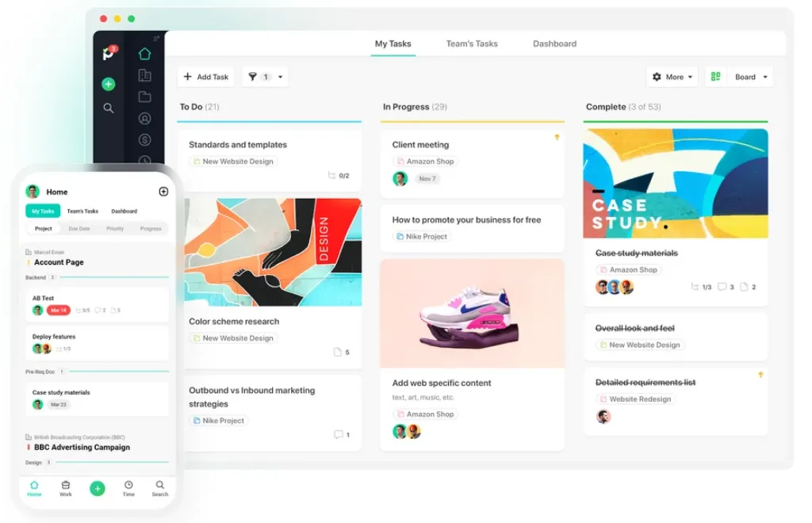Select the Due Date segment in mobile view
The width and height of the screenshot is (812, 523).
[x=79, y=228]
